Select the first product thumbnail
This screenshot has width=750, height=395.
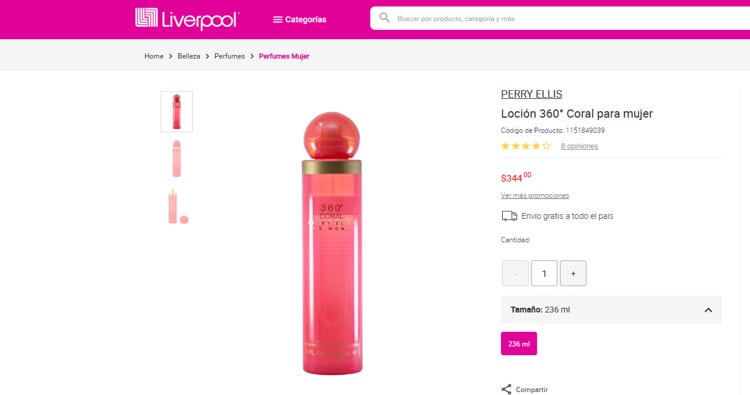coord(176,111)
